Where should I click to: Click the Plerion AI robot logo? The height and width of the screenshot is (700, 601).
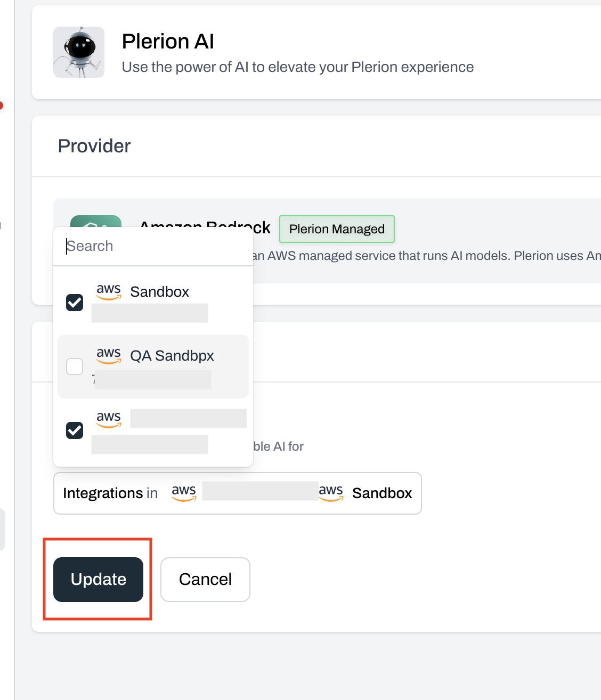[x=79, y=52]
